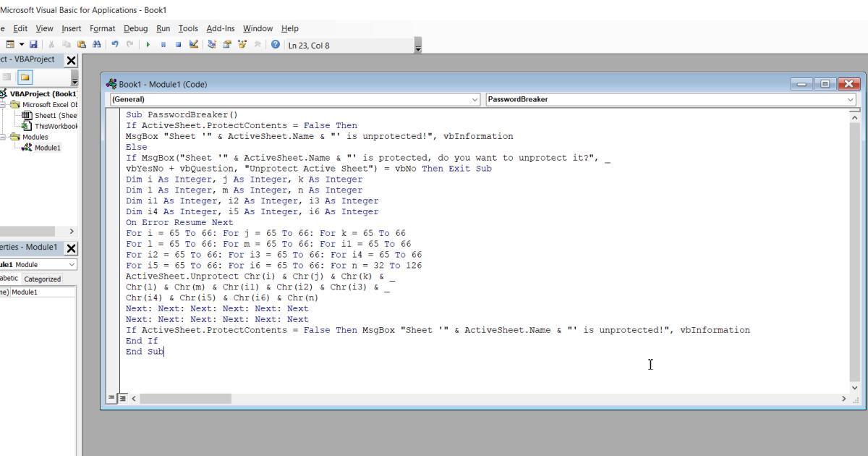This screenshot has height=456, width=868.
Task: Open the Window menu
Action: coord(258,28)
